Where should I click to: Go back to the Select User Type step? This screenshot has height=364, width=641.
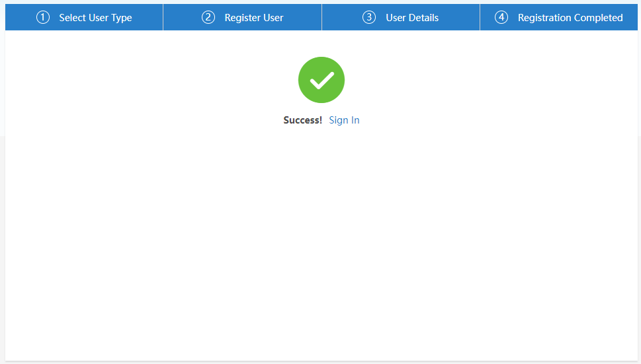[x=84, y=18]
